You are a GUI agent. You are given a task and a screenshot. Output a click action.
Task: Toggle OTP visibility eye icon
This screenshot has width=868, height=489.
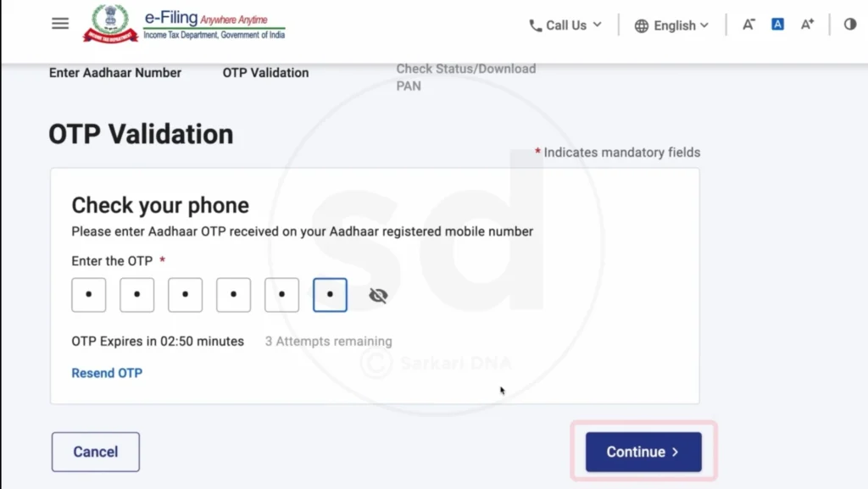click(x=378, y=295)
